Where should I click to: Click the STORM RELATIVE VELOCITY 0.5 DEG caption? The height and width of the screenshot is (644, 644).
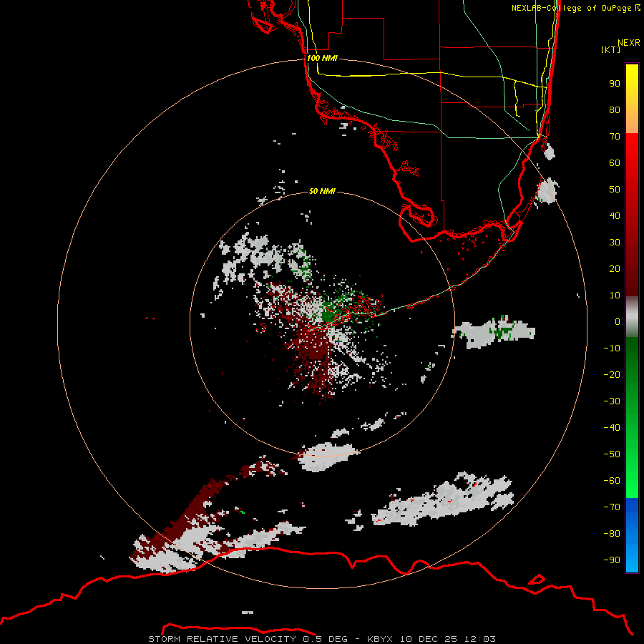point(248,639)
